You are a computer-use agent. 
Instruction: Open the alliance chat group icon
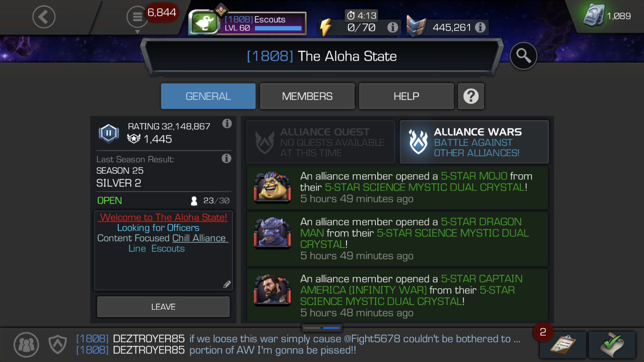coord(26,345)
